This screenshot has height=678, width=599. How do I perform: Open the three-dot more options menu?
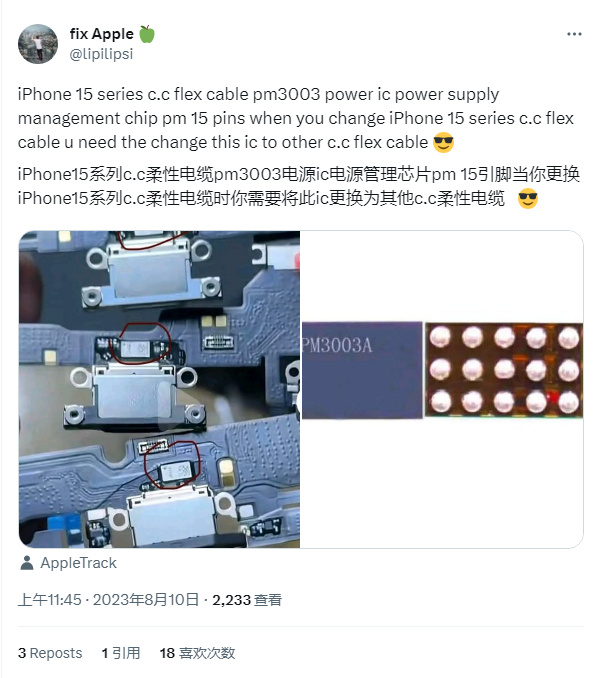[574, 34]
